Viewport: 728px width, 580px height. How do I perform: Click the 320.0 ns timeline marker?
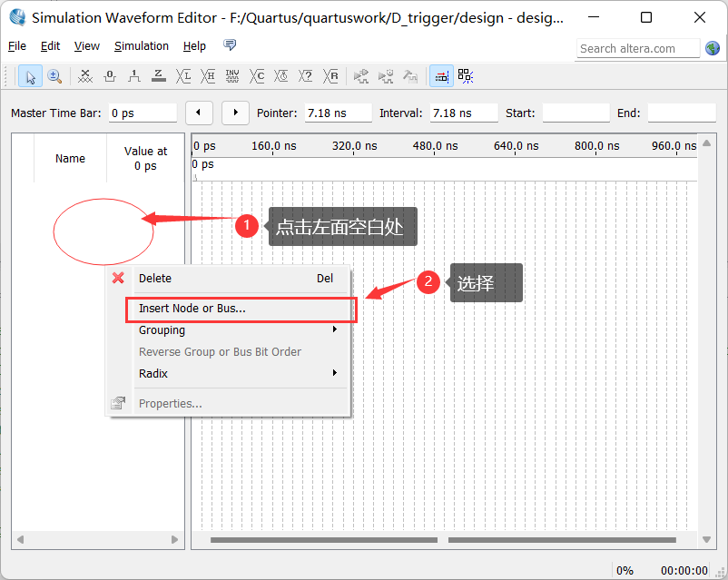[354, 146]
